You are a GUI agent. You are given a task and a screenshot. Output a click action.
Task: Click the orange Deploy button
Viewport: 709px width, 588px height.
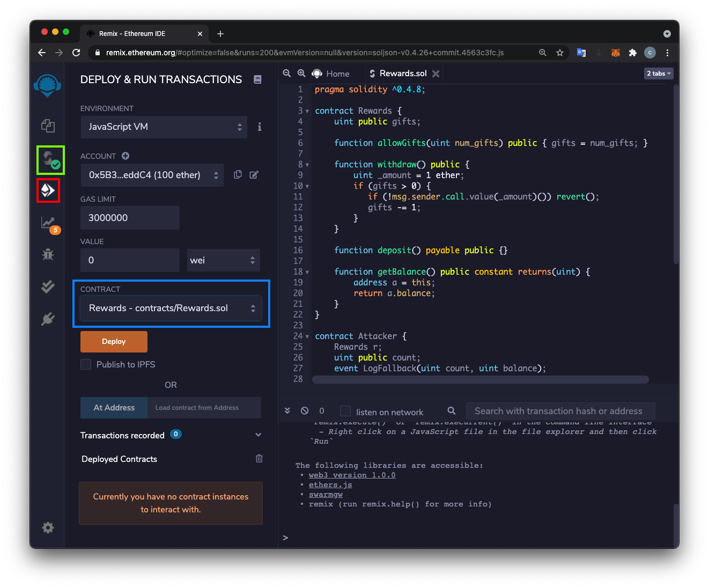pyautogui.click(x=114, y=342)
